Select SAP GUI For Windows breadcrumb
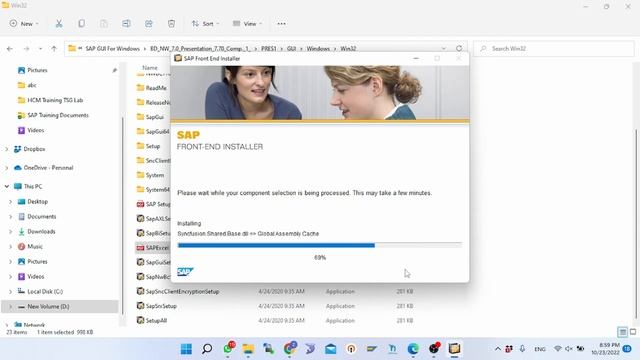This screenshot has width=640, height=360. 113,49
